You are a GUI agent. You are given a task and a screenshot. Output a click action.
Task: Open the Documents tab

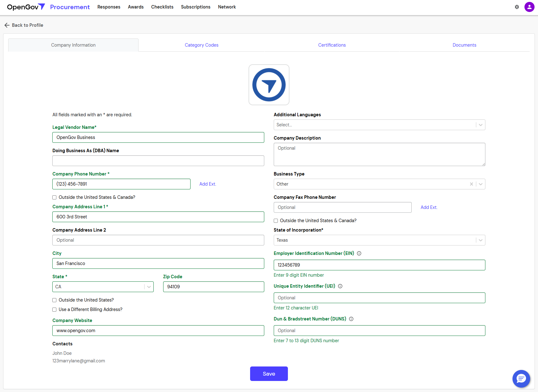[464, 45]
